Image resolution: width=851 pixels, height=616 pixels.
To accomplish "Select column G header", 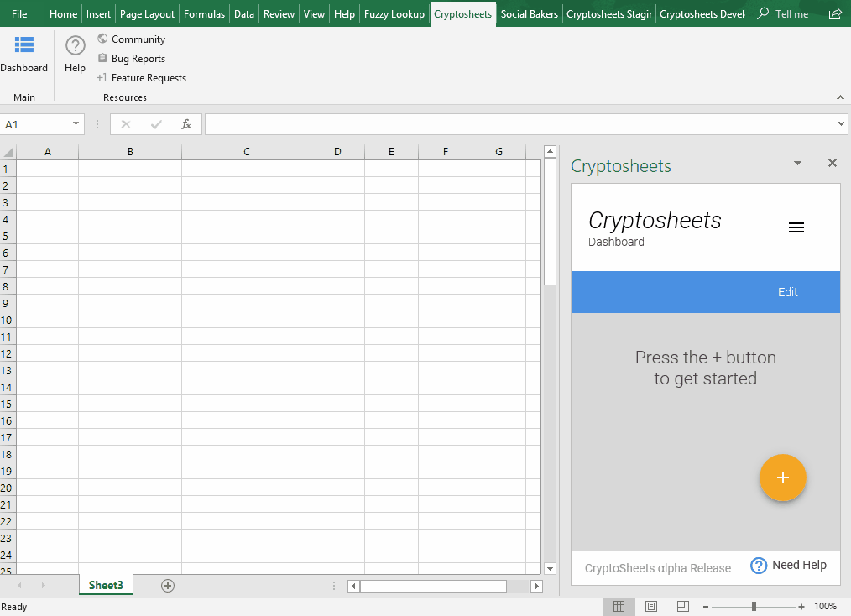I will pos(499,151).
